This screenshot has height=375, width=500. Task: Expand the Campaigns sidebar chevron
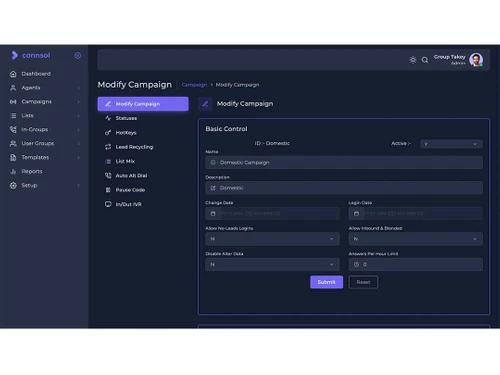click(79, 102)
